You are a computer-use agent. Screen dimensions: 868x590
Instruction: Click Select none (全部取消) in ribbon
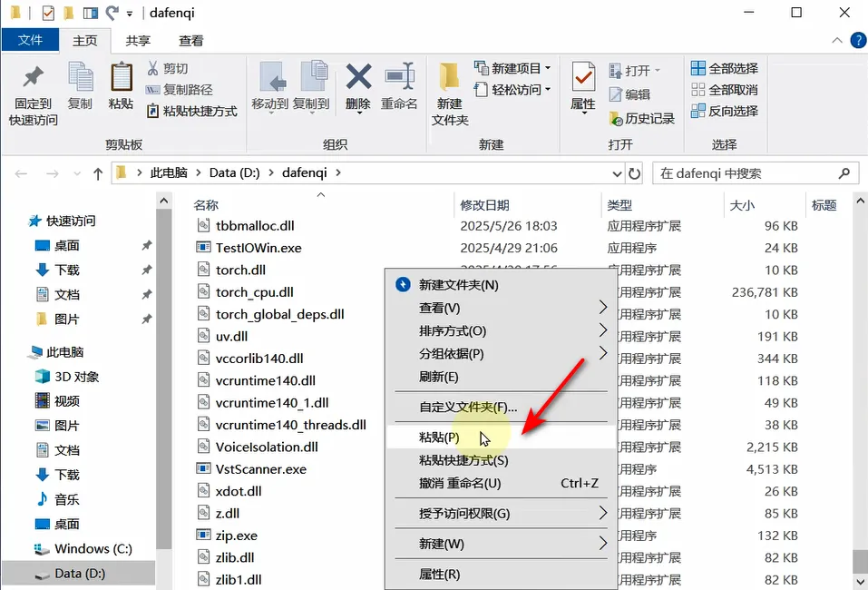click(724, 90)
